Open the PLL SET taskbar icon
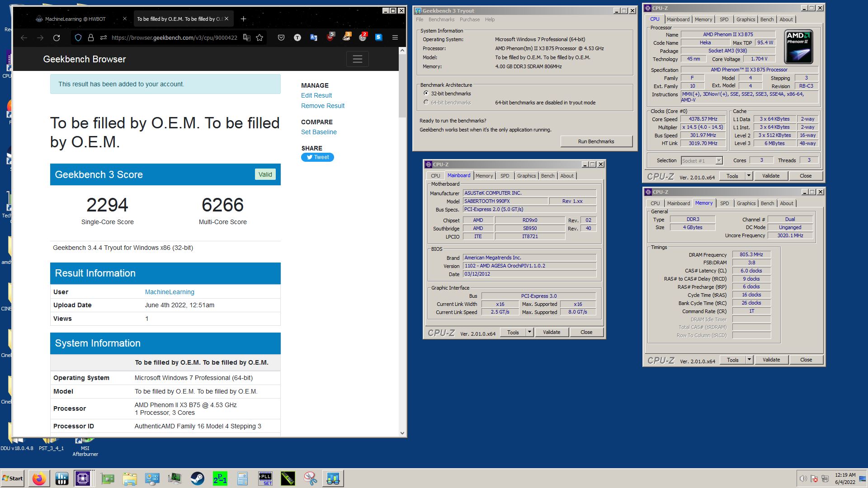The height and width of the screenshot is (488, 868). point(265,479)
